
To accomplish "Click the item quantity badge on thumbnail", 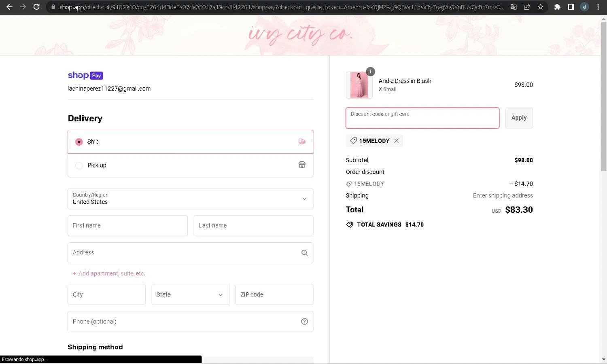I will 370,72.
